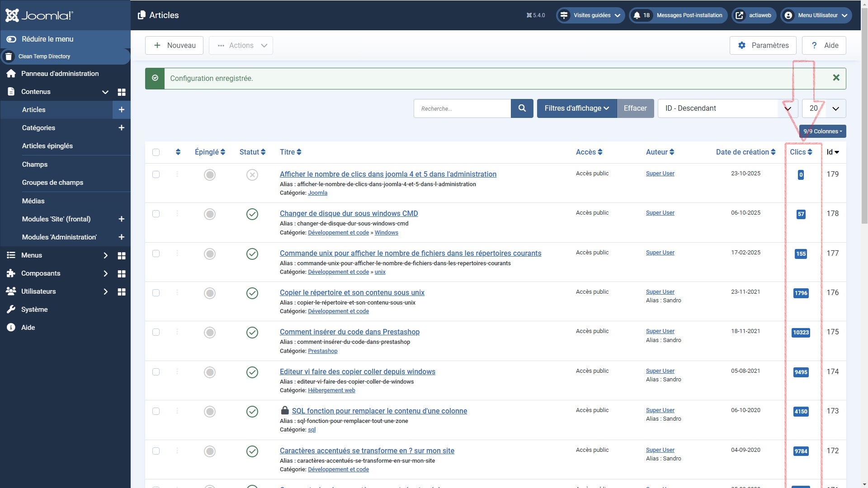This screenshot has width=868, height=488.
Task: Check the checkbox for Changer de disque sous windows
Action: pyautogui.click(x=156, y=214)
